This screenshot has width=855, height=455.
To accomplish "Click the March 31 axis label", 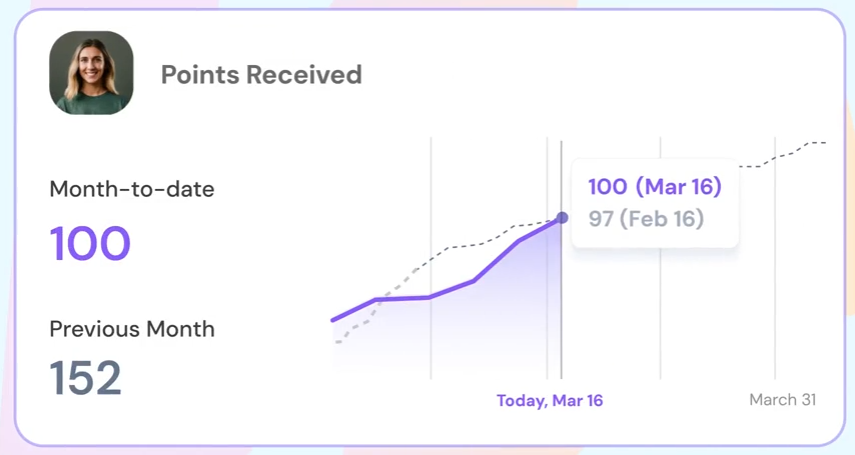I will [x=782, y=400].
